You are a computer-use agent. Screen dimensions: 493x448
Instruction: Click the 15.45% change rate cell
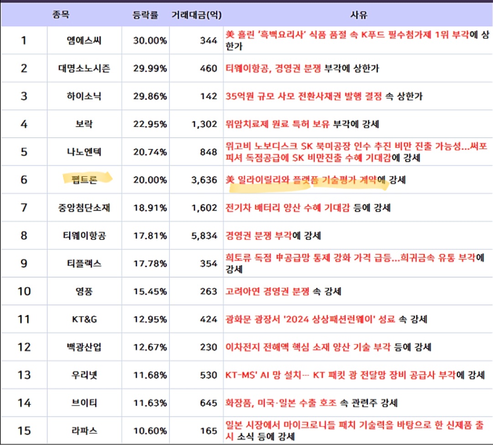click(x=150, y=291)
